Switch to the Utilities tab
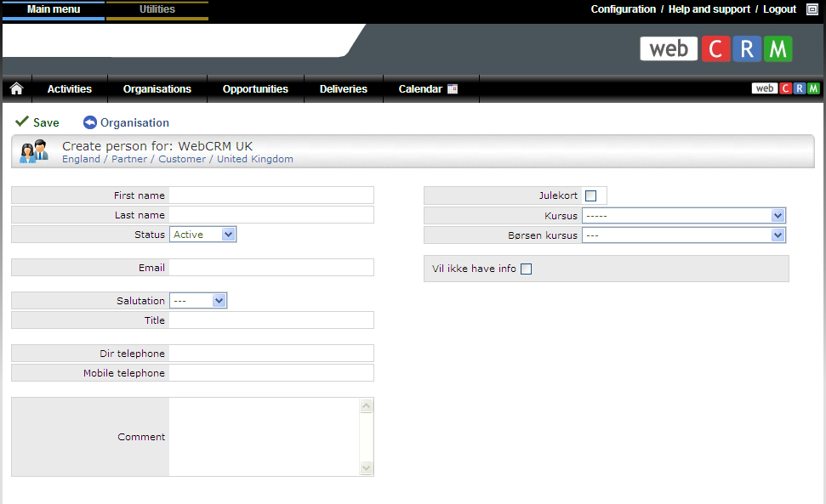The image size is (826, 504). click(x=157, y=9)
